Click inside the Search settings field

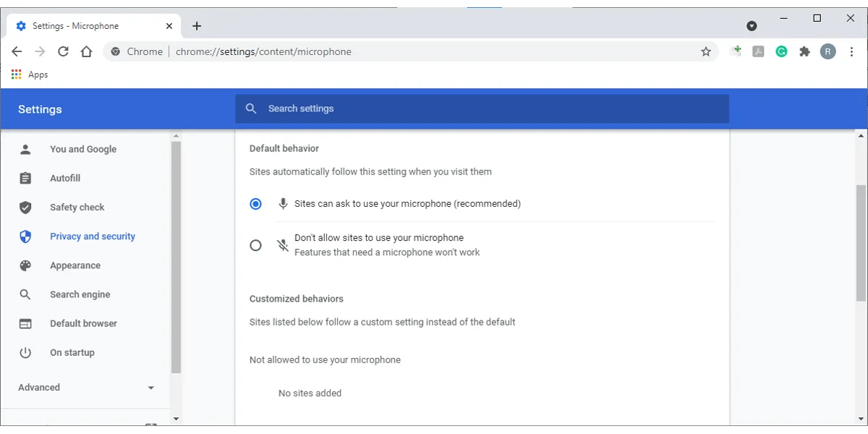434,109
